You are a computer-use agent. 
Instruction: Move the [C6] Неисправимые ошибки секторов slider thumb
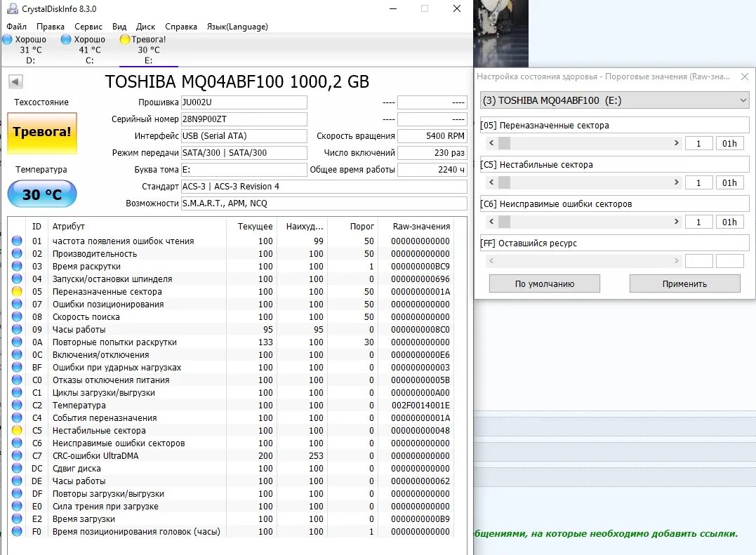coord(504,222)
